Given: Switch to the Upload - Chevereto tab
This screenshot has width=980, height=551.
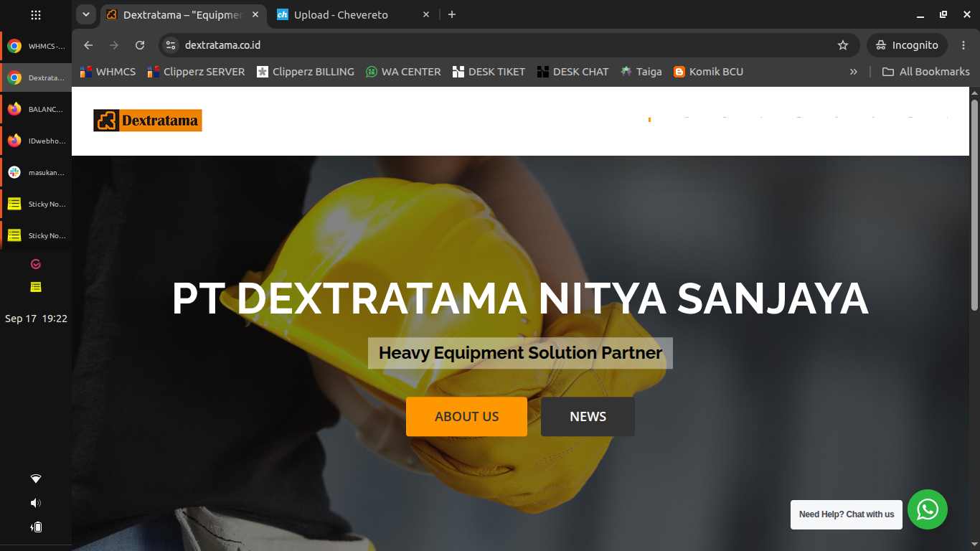Looking at the screenshot, I should coord(354,14).
